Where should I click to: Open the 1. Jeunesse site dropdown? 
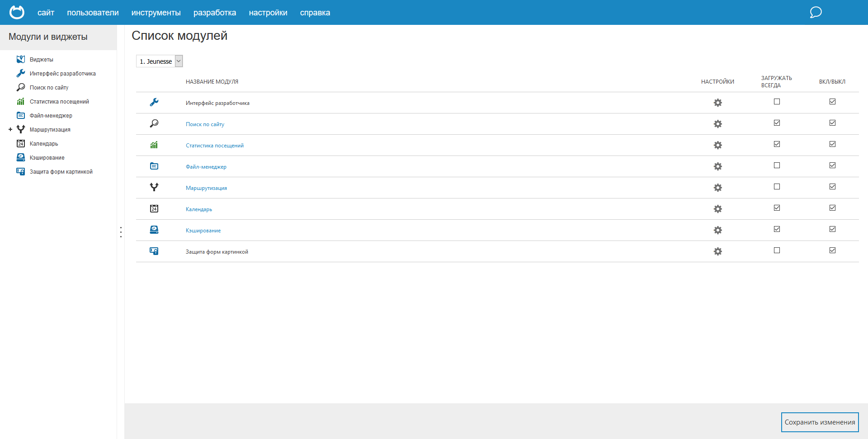[x=160, y=61]
